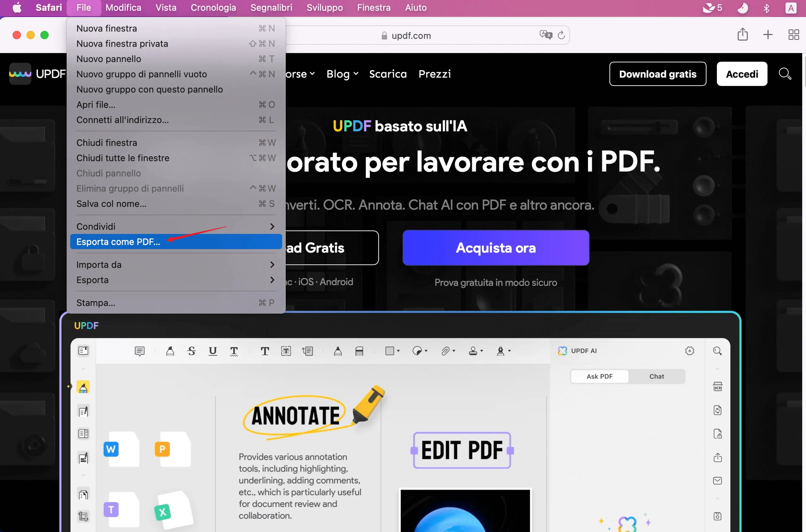This screenshot has height=532, width=806.
Task: Click the UPDF logo in the site header
Action: pyautogui.click(x=37, y=74)
